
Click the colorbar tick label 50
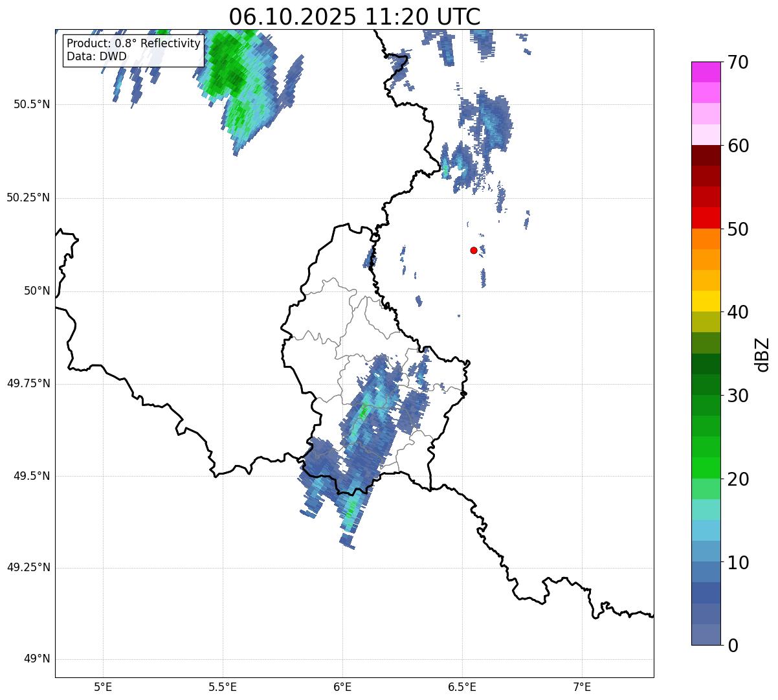(738, 229)
